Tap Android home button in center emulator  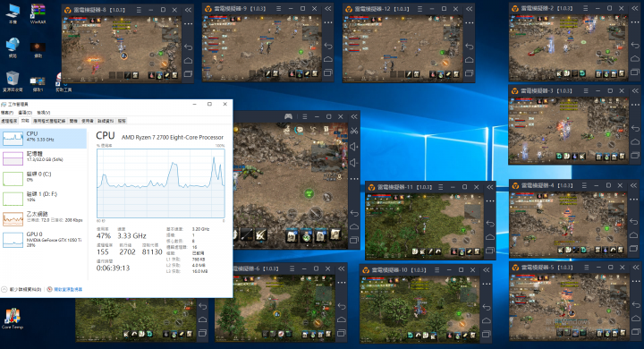(x=354, y=226)
